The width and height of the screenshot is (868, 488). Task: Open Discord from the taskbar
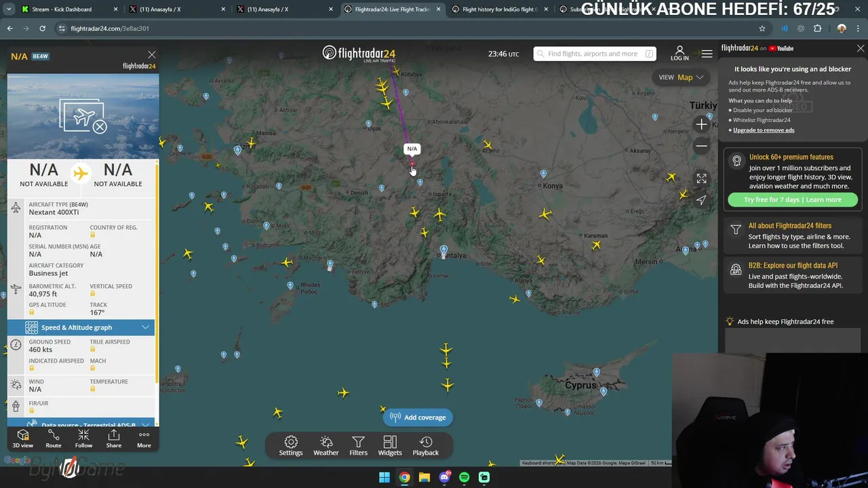coord(444,477)
